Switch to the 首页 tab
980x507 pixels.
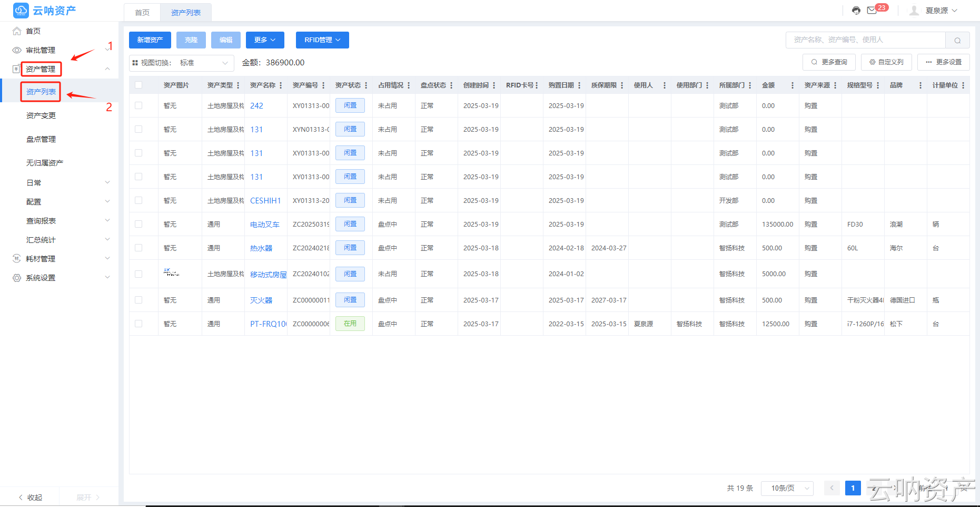click(142, 13)
